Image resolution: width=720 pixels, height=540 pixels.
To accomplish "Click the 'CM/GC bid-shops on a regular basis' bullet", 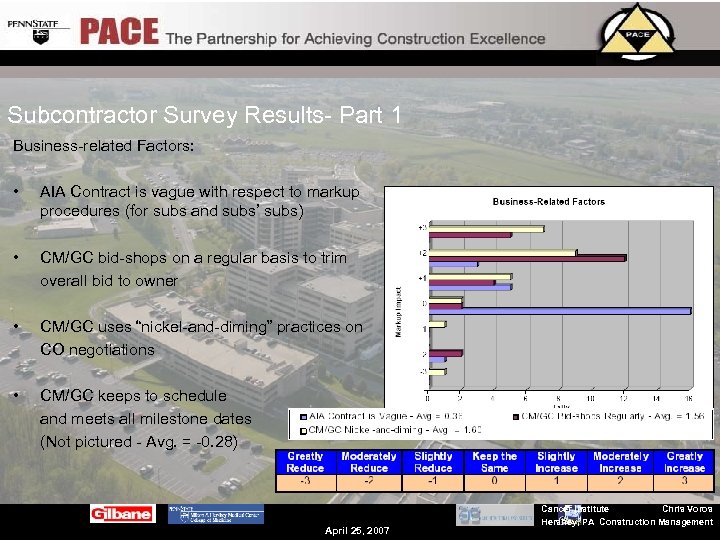I will pos(193,269).
